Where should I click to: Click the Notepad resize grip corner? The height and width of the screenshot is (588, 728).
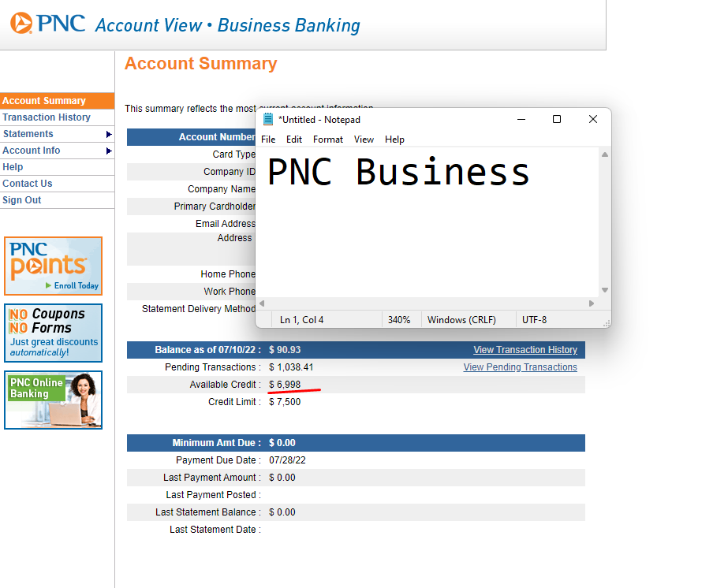pos(606,323)
